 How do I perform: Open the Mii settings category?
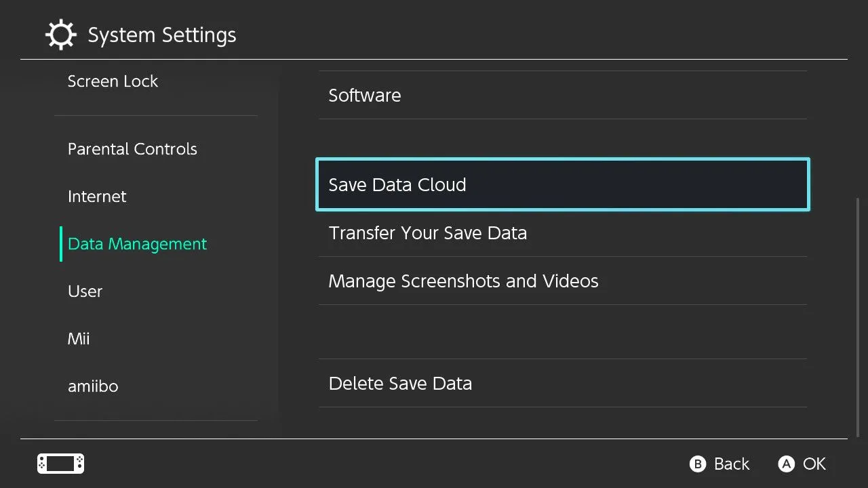[79, 339]
